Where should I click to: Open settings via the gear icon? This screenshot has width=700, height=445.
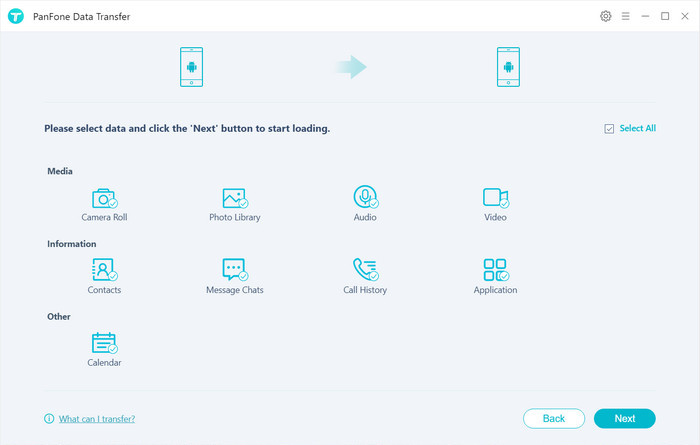pos(605,16)
